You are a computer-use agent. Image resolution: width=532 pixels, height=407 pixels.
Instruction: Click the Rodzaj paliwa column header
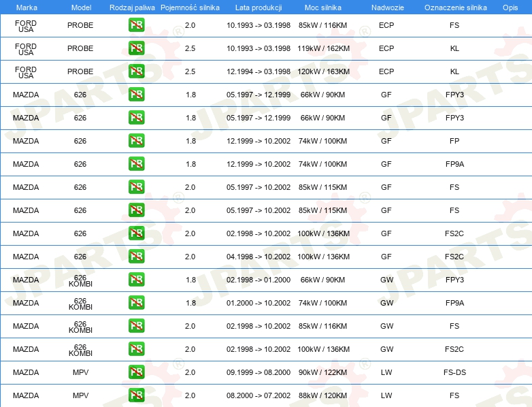(132, 7)
